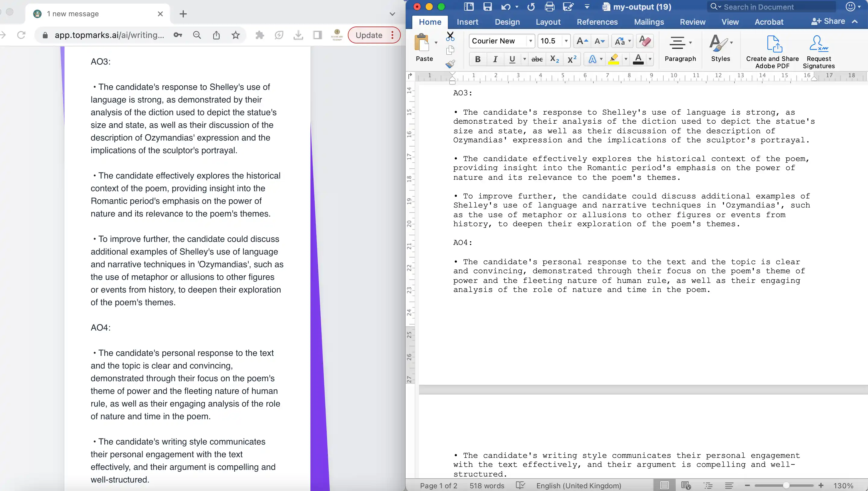Click the Save icon in Word title bar
Screen dimensions: 868x491
click(487, 7)
